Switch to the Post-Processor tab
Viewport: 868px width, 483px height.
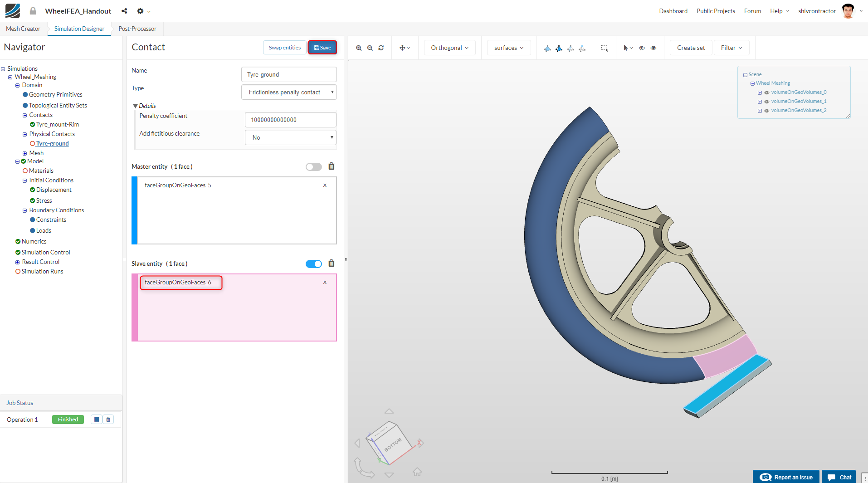click(x=137, y=29)
